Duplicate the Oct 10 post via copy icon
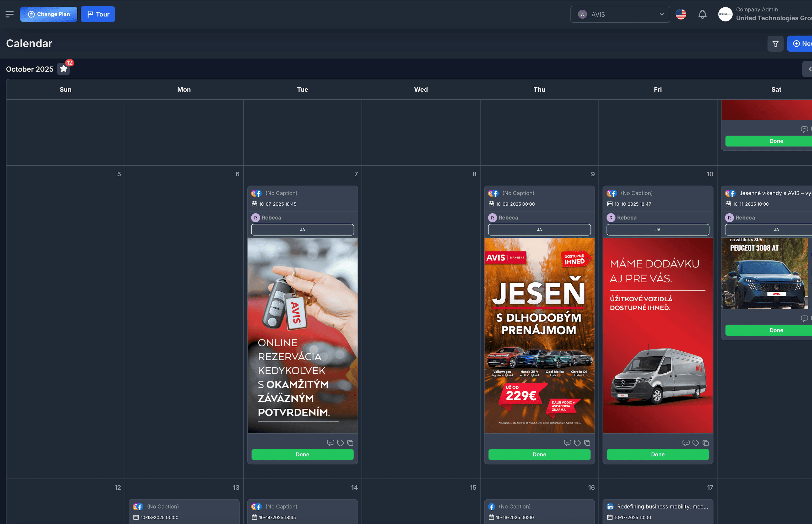The image size is (812, 524). click(706, 443)
